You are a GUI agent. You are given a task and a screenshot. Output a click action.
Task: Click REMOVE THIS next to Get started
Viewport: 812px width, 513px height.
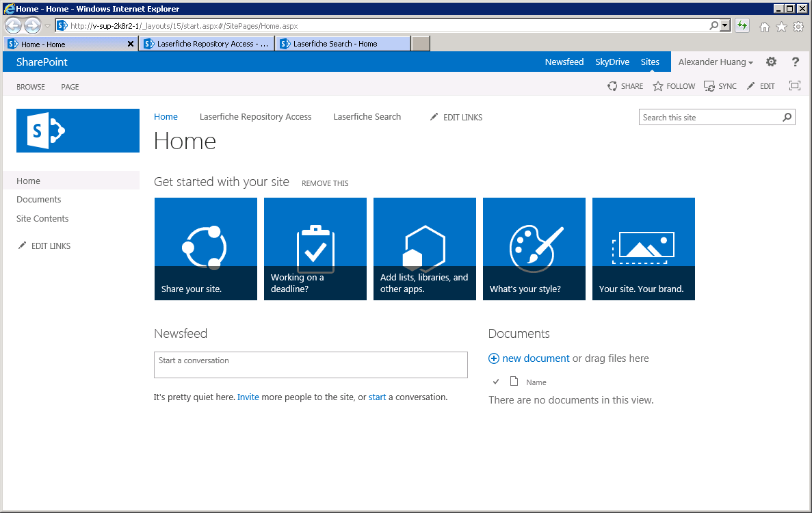point(325,183)
